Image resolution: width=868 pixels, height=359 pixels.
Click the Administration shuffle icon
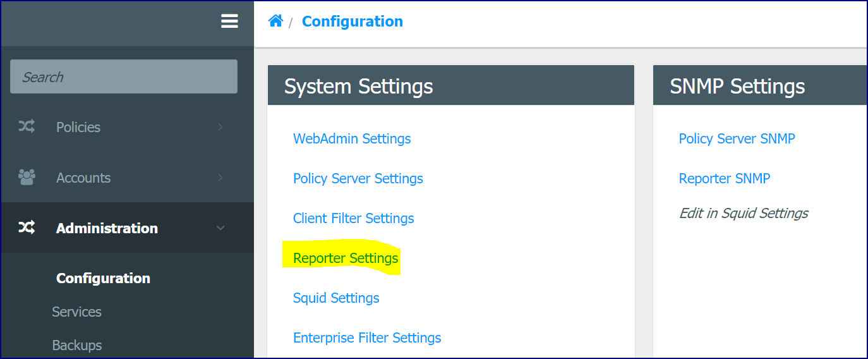(x=27, y=228)
